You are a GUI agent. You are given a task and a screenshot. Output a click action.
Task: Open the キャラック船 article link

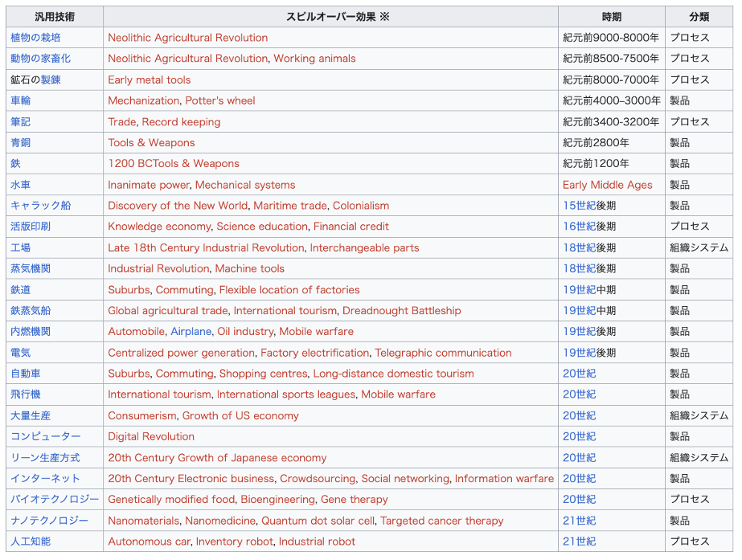tap(40, 206)
